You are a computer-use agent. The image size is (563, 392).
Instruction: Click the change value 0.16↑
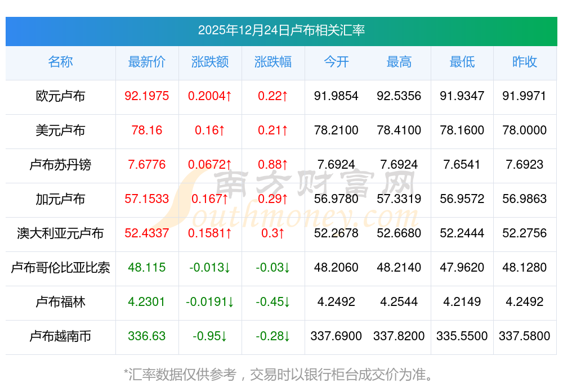coord(210,130)
